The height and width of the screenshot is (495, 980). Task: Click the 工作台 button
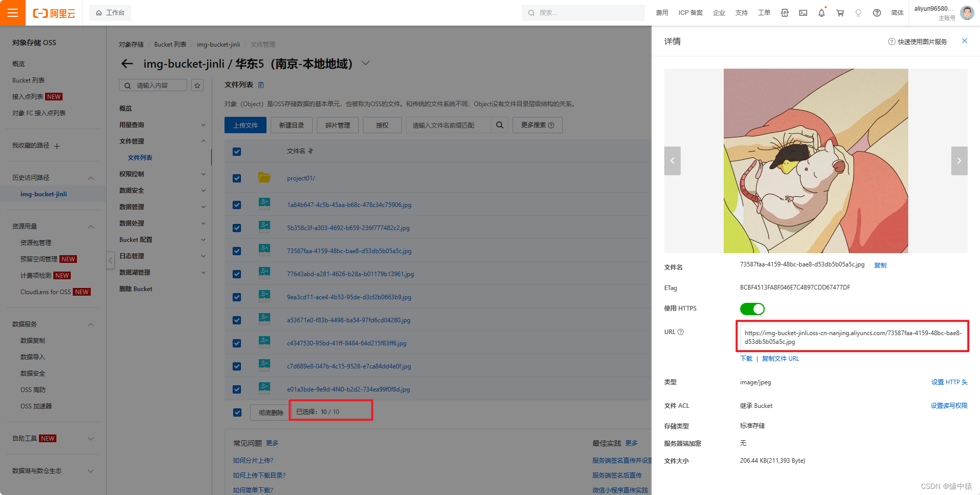[x=110, y=13]
